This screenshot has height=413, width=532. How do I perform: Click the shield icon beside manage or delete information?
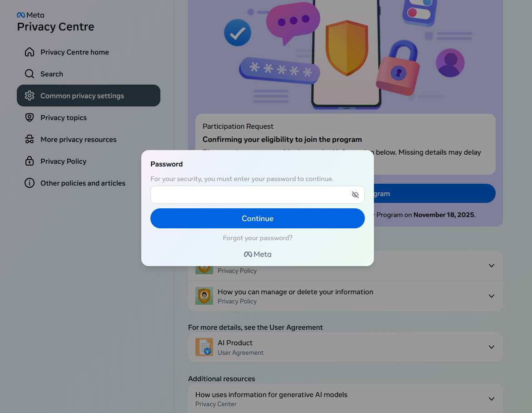pyautogui.click(x=204, y=296)
